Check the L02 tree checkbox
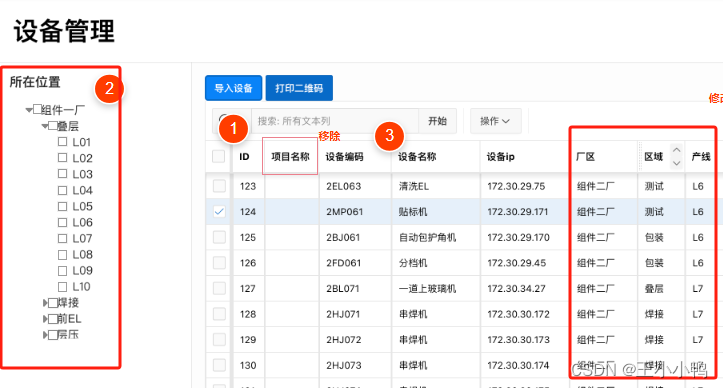 click(x=62, y=158)
